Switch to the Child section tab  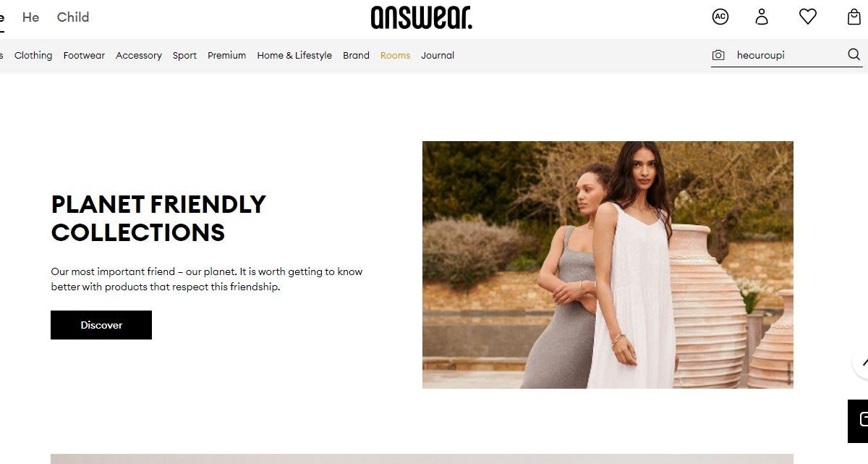pos(73,17)
